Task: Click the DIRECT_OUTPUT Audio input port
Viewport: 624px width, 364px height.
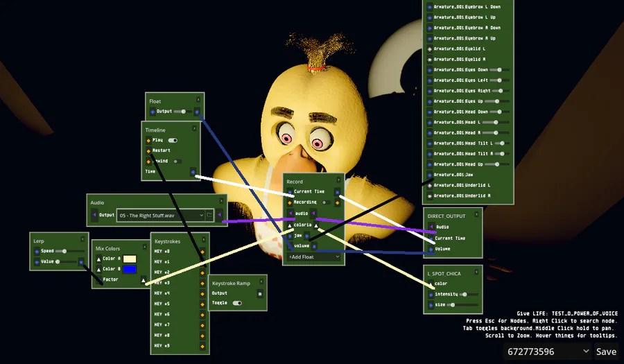Action: [431, 227]
